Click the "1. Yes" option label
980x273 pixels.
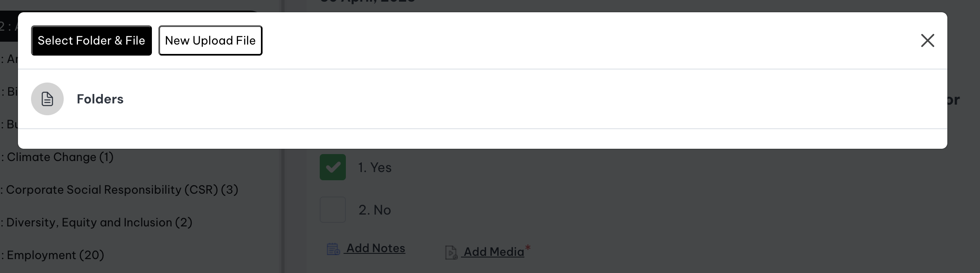[375, 168]
